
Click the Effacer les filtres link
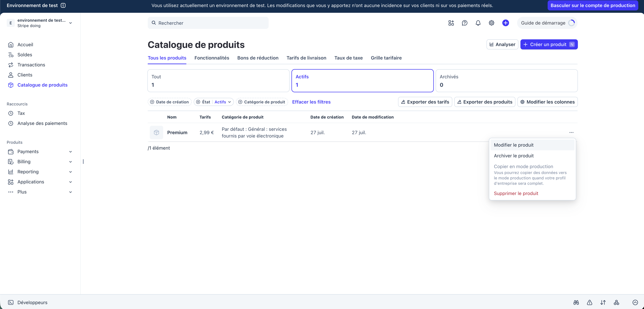pos(311,102)
